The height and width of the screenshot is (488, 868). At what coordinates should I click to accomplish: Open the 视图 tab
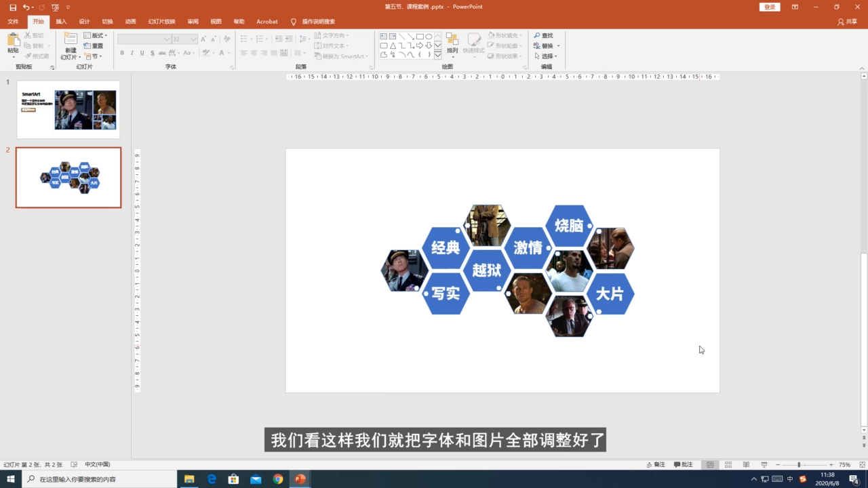(x=216, y=22)
